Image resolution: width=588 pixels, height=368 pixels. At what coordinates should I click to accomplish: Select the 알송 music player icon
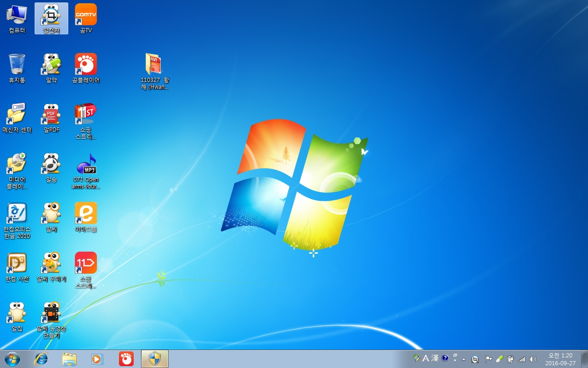pos(51,165)
